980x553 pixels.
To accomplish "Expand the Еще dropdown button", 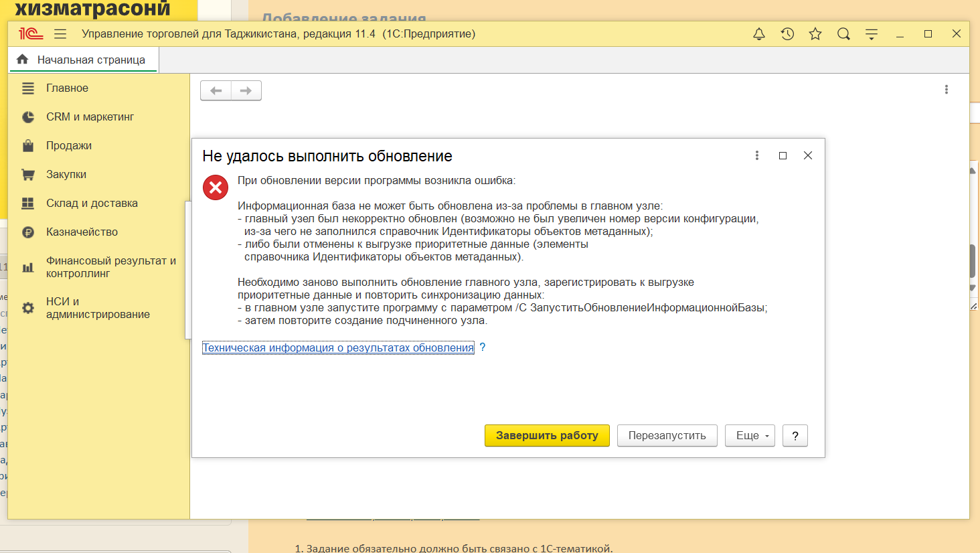I will (x=750, y=435).
